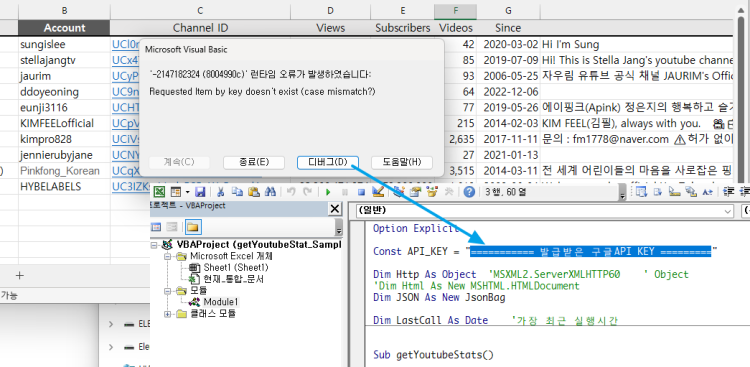Open Visual Basic Help question mark icon
The width and height of the screenshot is (750, 367).
pyautogui.click(x=469, y=192)
